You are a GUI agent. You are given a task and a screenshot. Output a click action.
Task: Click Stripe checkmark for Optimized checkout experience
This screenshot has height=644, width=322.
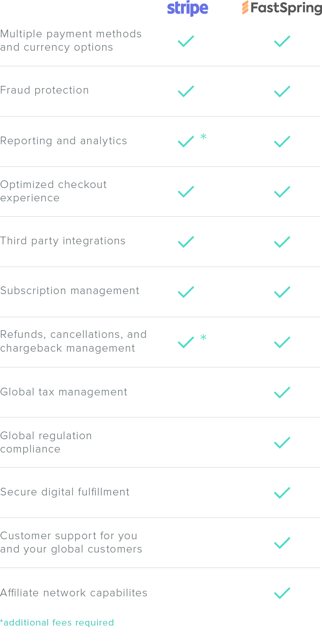tap(186, 191)
